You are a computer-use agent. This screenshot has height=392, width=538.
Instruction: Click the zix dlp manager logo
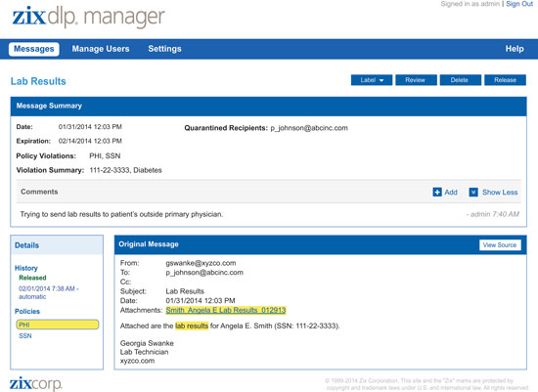point(88,18)
